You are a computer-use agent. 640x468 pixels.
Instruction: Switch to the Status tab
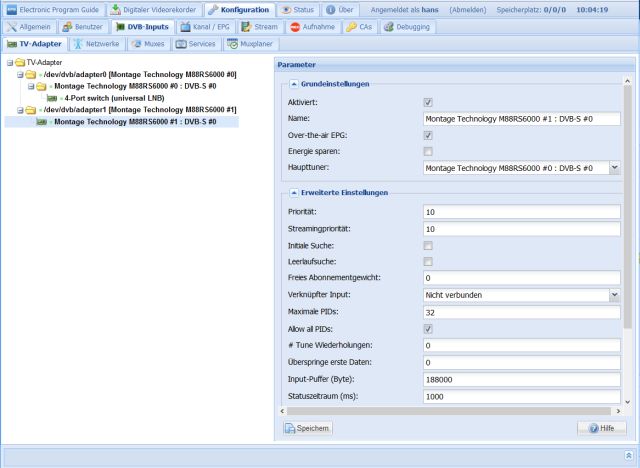point(298,10)
